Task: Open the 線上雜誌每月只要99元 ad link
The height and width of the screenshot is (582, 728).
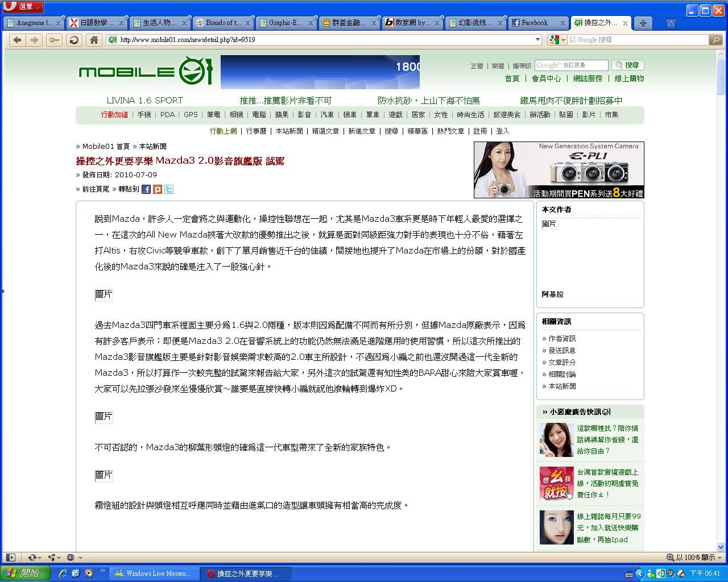Action: tap(609, 528)
